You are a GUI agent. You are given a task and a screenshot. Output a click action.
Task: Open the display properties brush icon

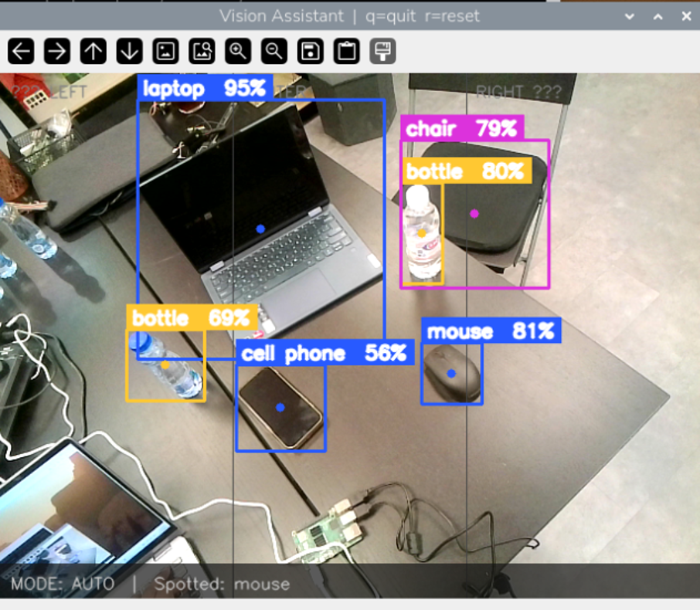pos(382,51)
